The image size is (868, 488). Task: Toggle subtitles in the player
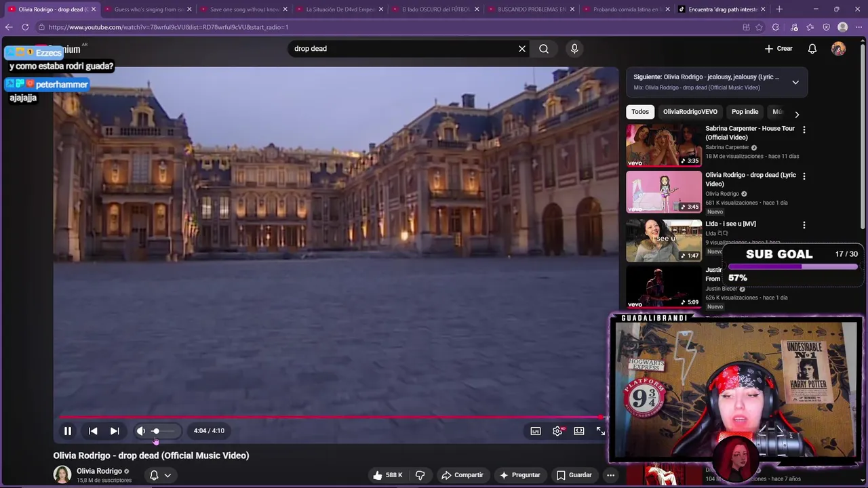pyautogui.click(x=536, y=431)
